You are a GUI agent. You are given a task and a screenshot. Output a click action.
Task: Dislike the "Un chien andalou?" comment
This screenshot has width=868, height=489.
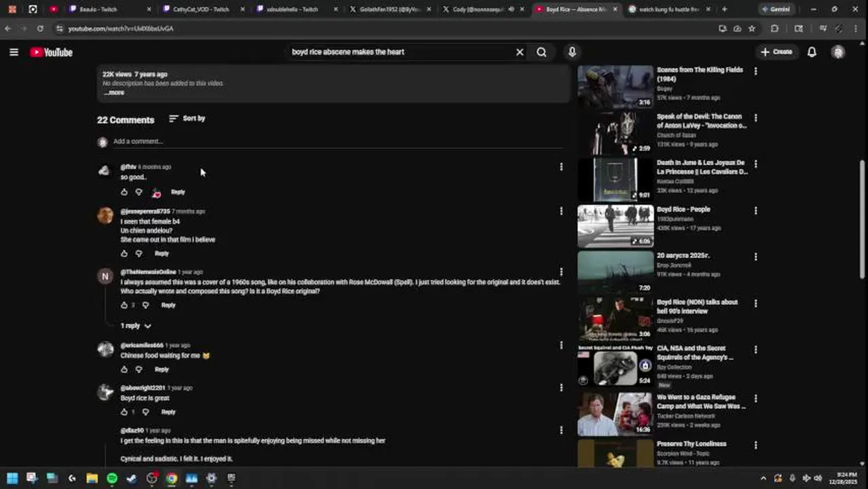click(x=139, y=254)
